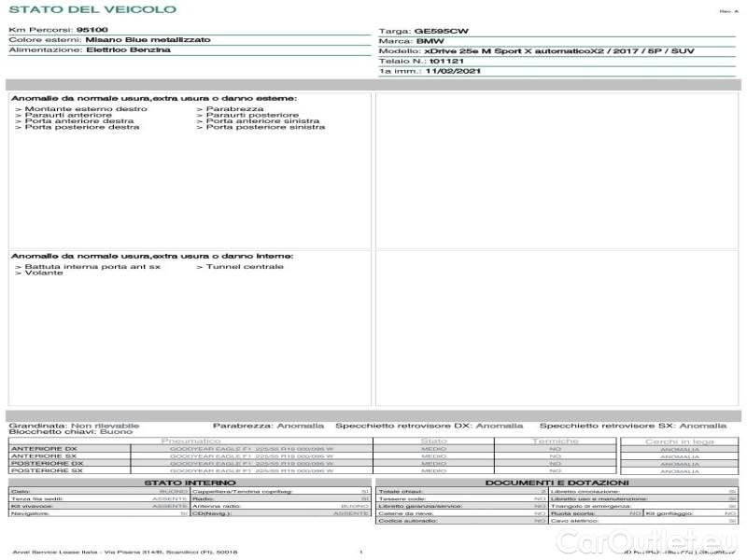
Task: Click the 'ANOMALIA' alloy wheel value for ANTERIORE DX
Action: tap(680, 450)
